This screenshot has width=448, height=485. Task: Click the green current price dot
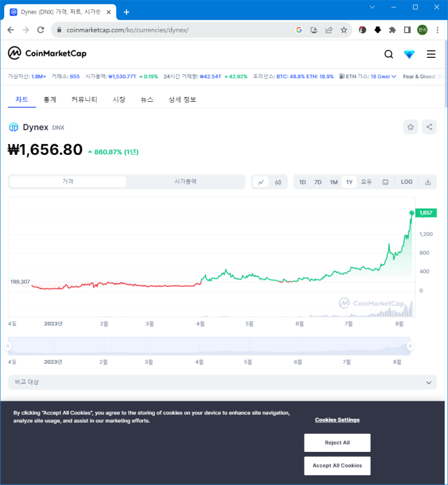[411, 213]
